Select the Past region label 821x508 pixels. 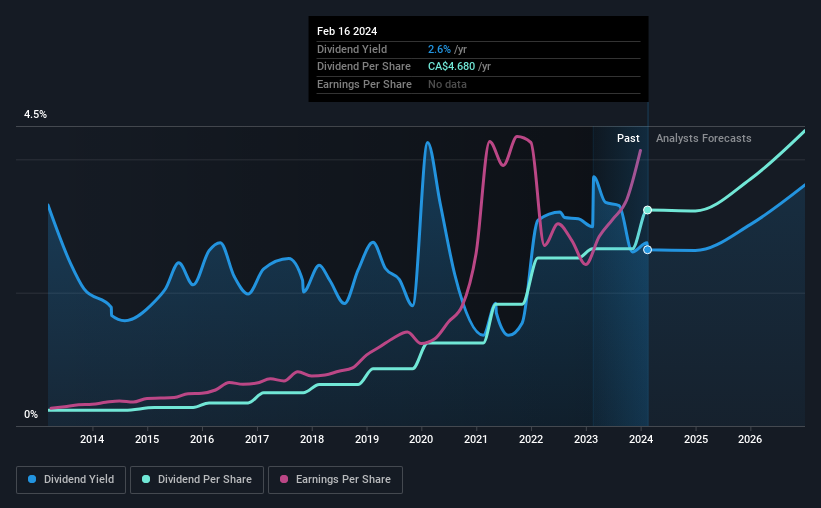click(628, 138)
